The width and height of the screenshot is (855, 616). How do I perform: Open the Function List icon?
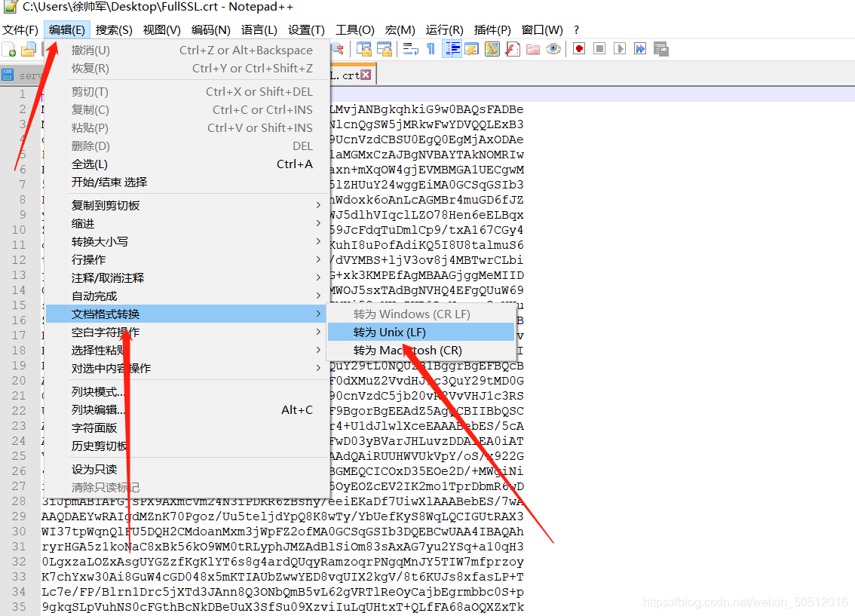tap(513, 50)
